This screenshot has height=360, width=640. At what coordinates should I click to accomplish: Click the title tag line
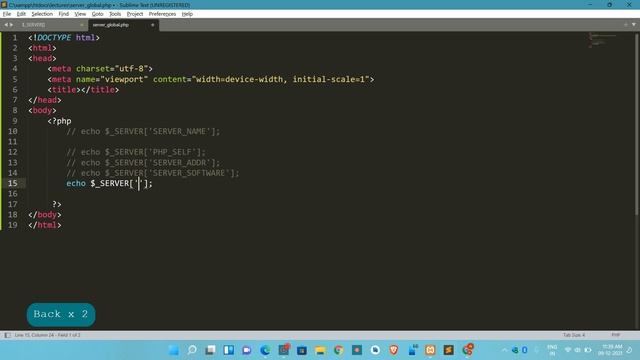point(83,89)
